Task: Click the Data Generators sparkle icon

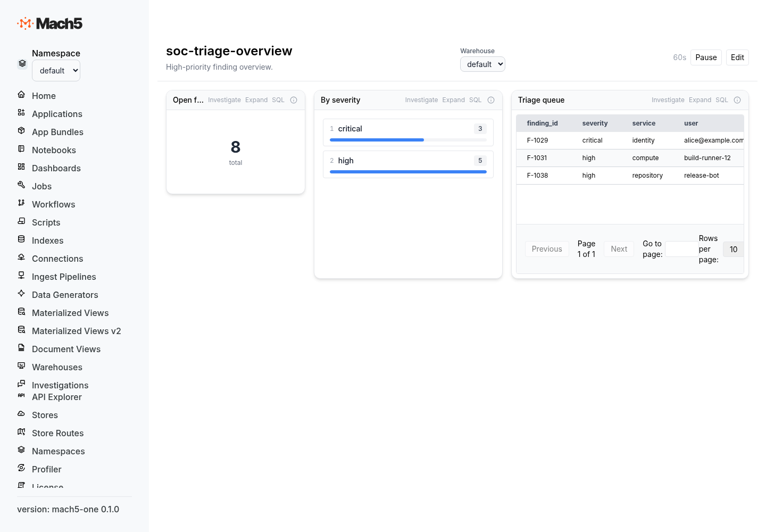Action: (21, 294)
